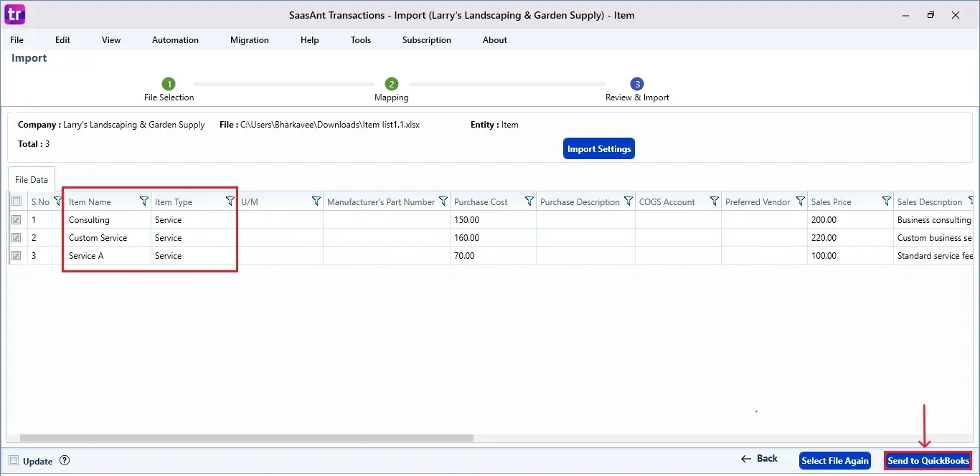Image resolution: width=980 pixels, height=476 pixels.
Task: Click the Review & Import step circle
Action: point(637,84)
